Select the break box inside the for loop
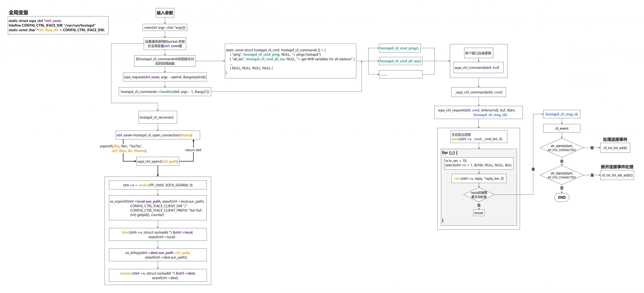This screenshot has width=644, height=293. [479, 213]
